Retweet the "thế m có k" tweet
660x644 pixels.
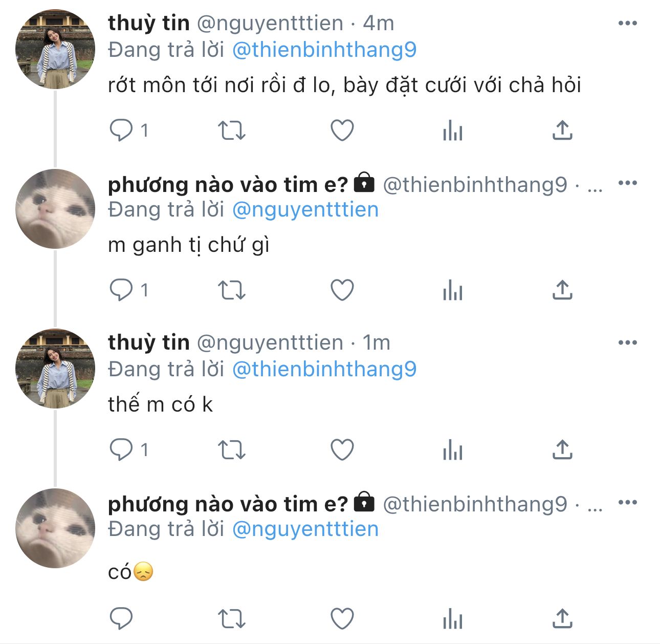(232, 450)
